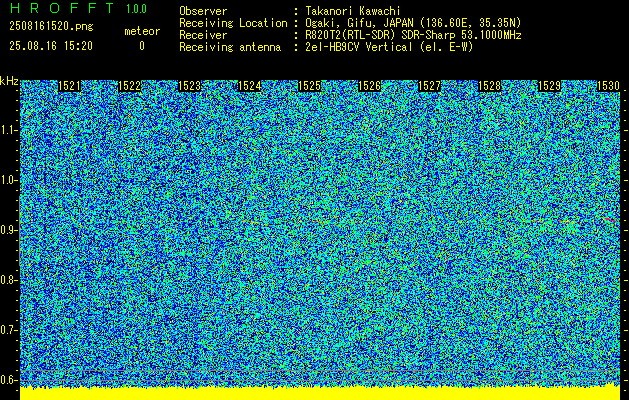Click the 1528 time marker

pyautogui.click(x=489, y=86)
